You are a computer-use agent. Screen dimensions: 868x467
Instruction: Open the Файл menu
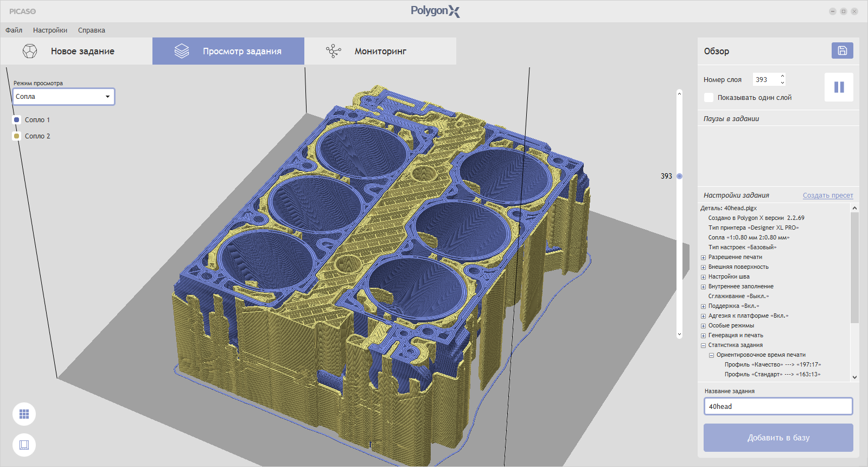point(14,30)
